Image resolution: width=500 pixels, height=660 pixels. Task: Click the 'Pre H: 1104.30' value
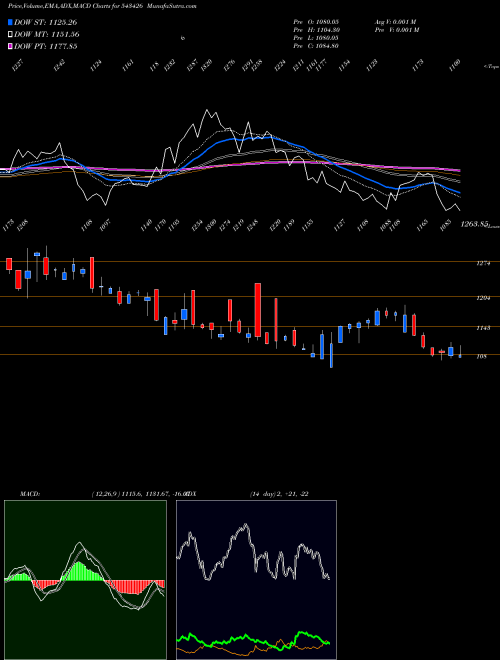tap(316, 30)
